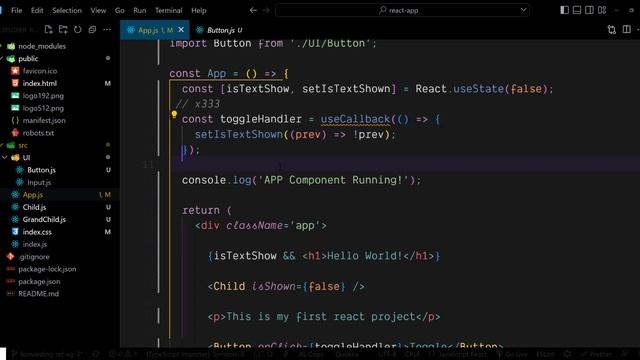Click the setIsTextShown prev line
640x360 pixels.
pos(295,135)
